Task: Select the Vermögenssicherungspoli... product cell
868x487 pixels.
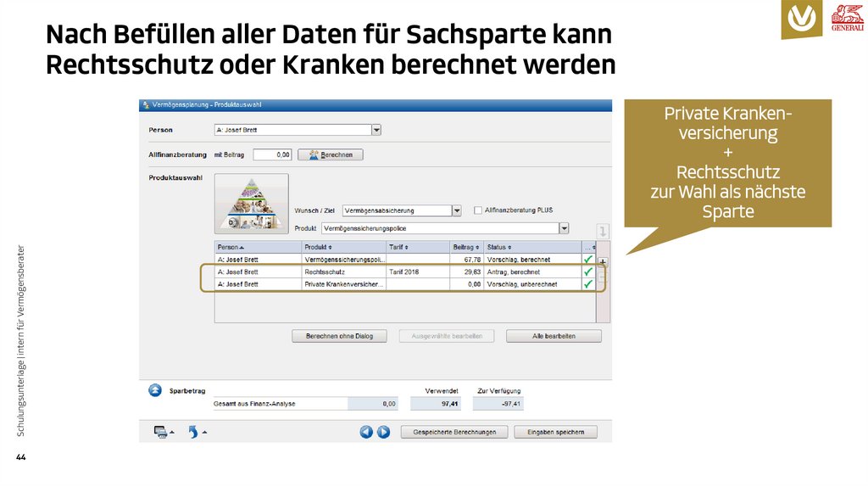Action: click(344, 260)
